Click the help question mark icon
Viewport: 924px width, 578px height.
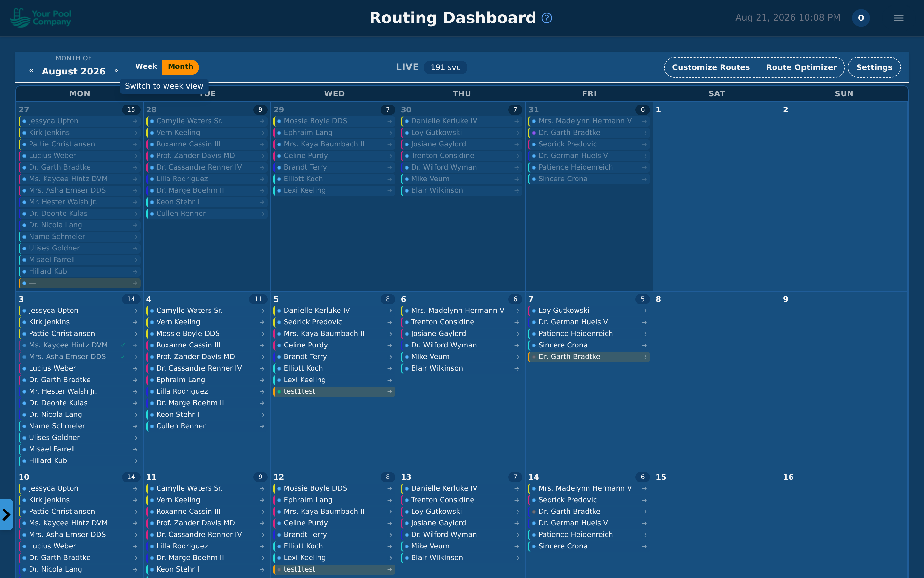tap(546, 18)
